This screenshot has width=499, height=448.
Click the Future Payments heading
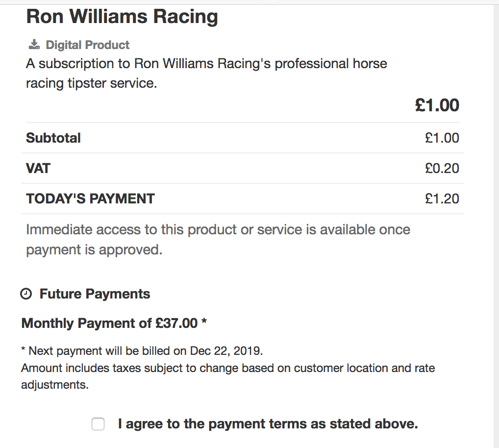point(95,294)
